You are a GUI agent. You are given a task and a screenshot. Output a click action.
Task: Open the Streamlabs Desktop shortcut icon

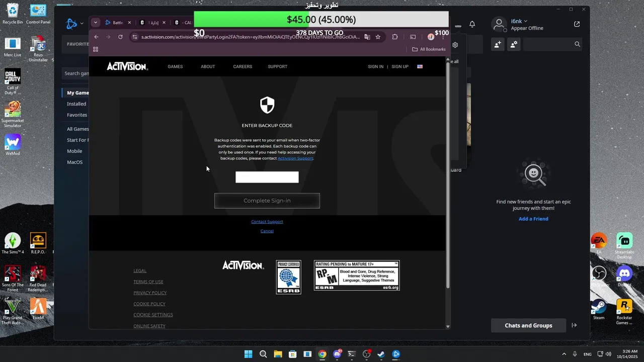624,246
